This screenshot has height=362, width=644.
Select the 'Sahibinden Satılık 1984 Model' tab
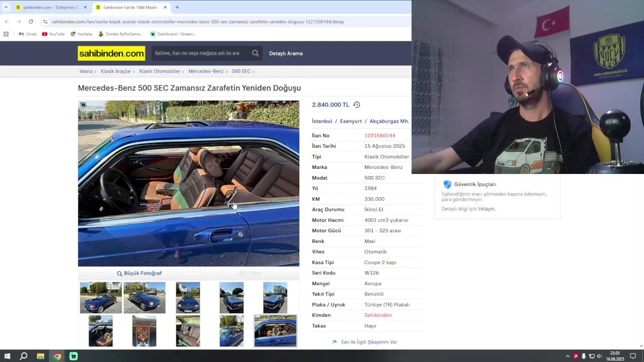130,8
